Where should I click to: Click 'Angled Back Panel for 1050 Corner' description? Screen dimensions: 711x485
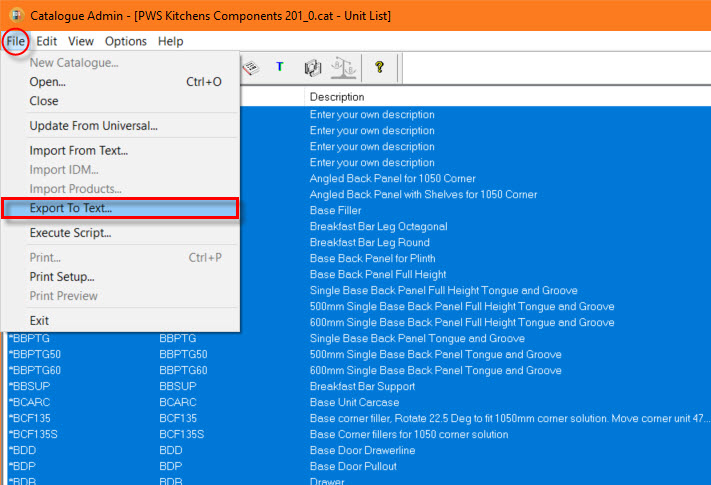(393, 179)
